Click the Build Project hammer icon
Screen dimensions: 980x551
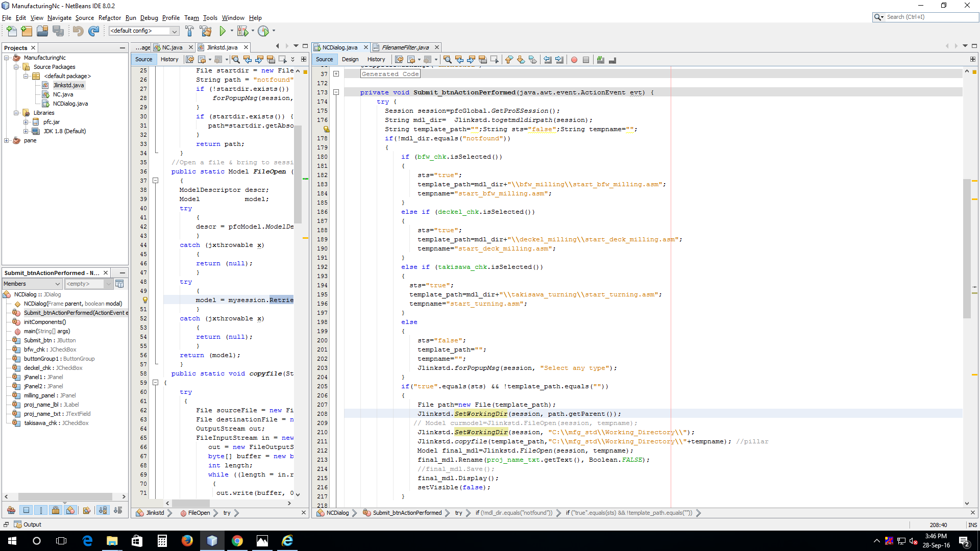189,31
